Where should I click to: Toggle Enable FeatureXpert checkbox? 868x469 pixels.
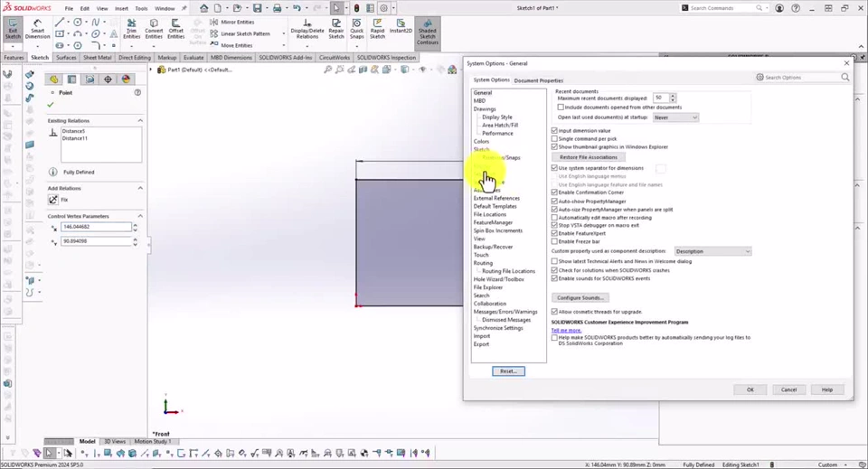tap(554, 233)
